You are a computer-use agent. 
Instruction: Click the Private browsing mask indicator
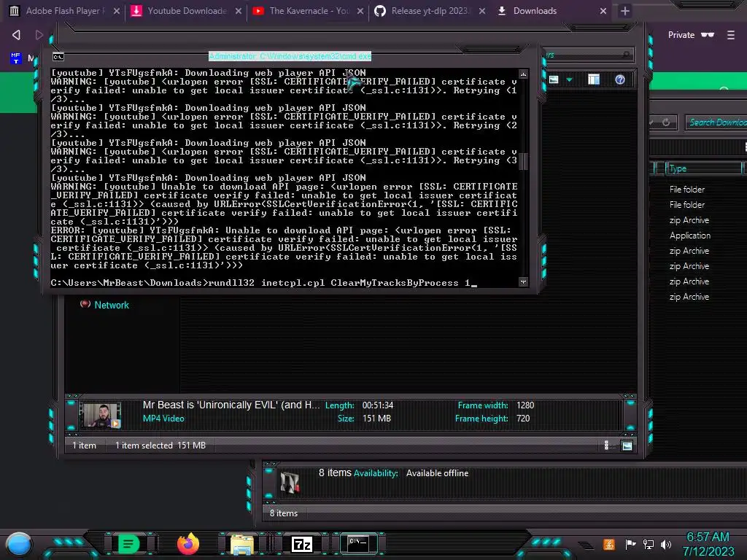pos(708,35)
